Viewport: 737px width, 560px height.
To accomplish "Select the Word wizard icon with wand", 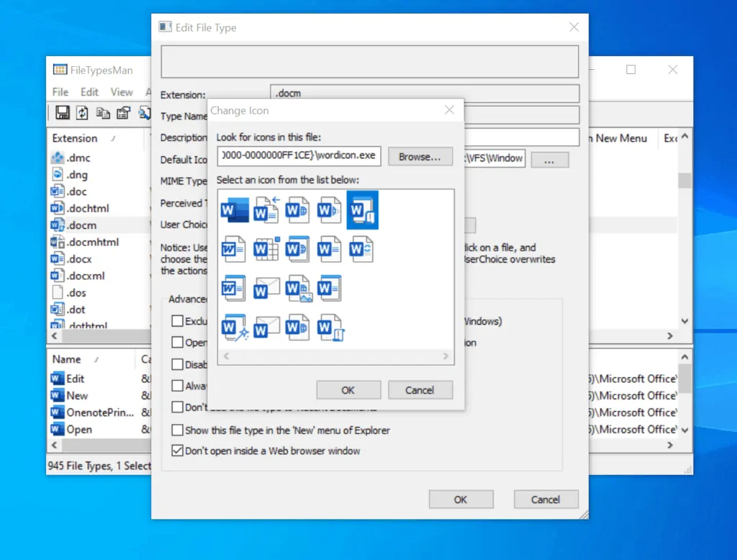I will [x=234, y=328].
